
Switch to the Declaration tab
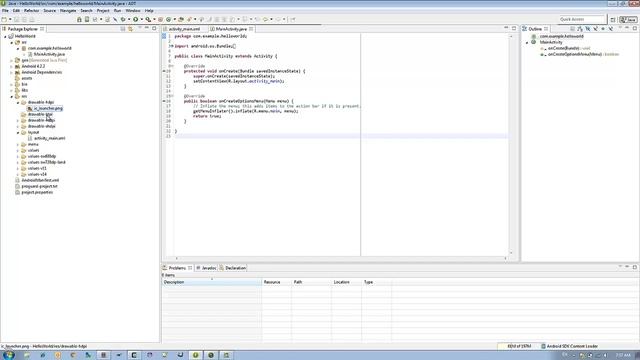233,268
